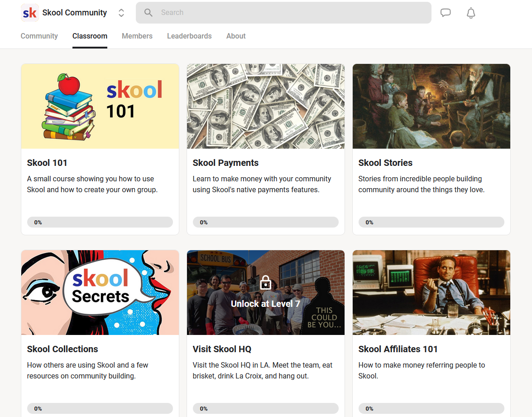The image size is (532, 417).
Task: Click into the Search field
Action: tap(290, 13)
